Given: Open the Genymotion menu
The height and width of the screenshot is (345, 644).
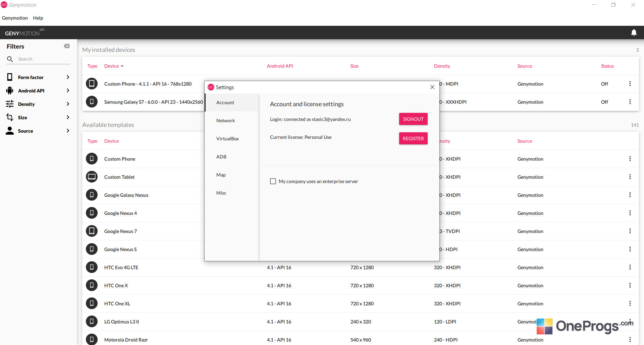Looking at the screenshot, I should (x=15, y=18).
